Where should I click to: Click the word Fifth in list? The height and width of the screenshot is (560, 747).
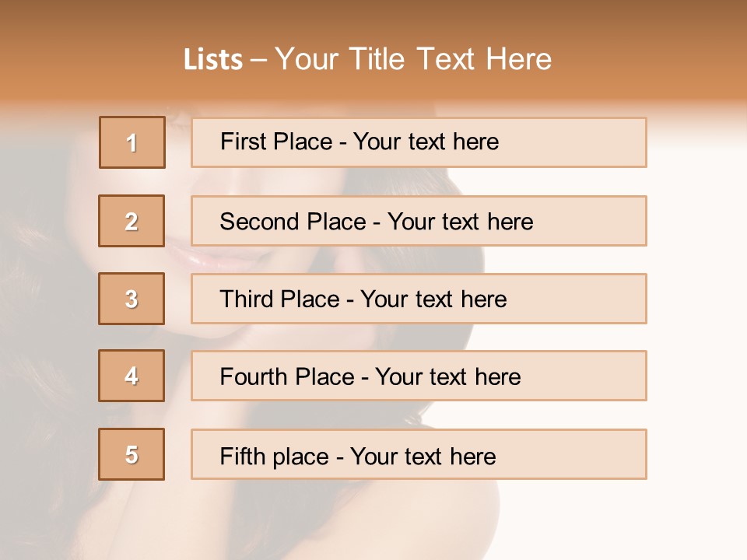coord(242,456)
